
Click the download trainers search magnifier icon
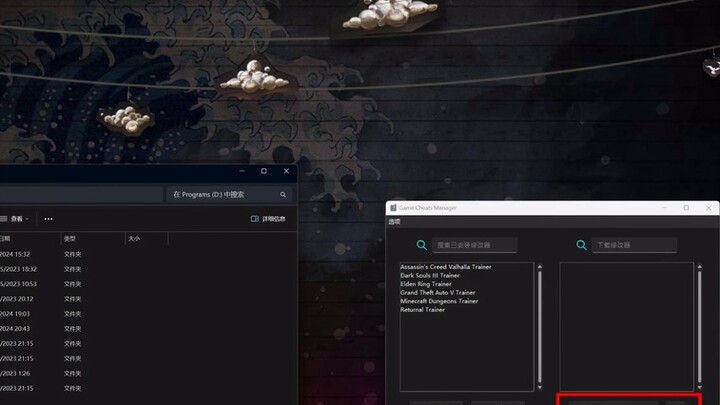click(581, 245)
